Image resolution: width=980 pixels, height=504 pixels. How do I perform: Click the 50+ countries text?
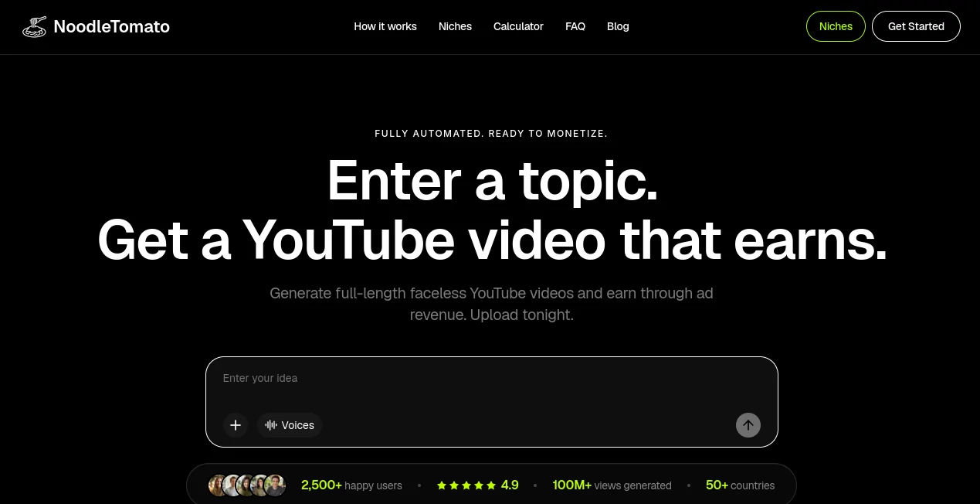(740, 485)
